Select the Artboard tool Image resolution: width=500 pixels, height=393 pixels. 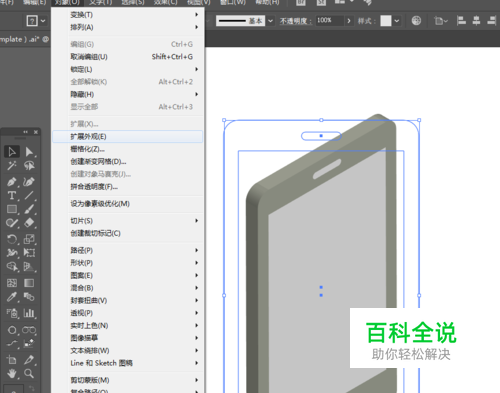[x=12, y=360]
